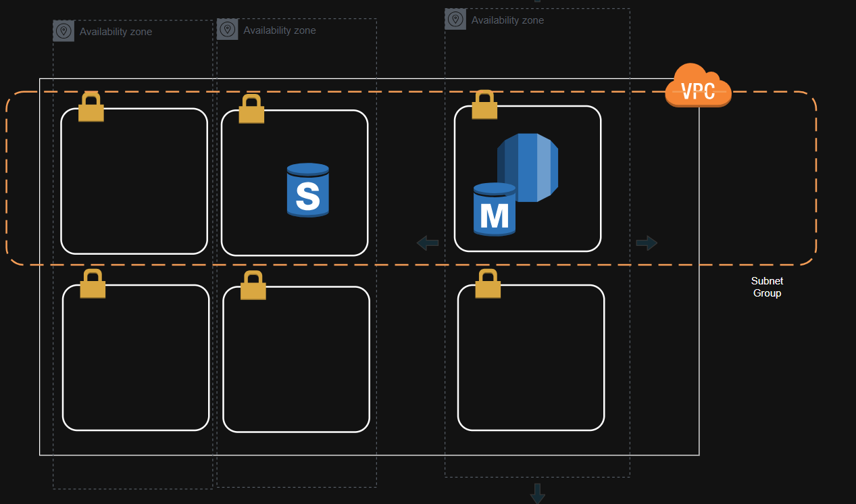
Task: Click the location pin of the middle availability zone
Action: 227,30
